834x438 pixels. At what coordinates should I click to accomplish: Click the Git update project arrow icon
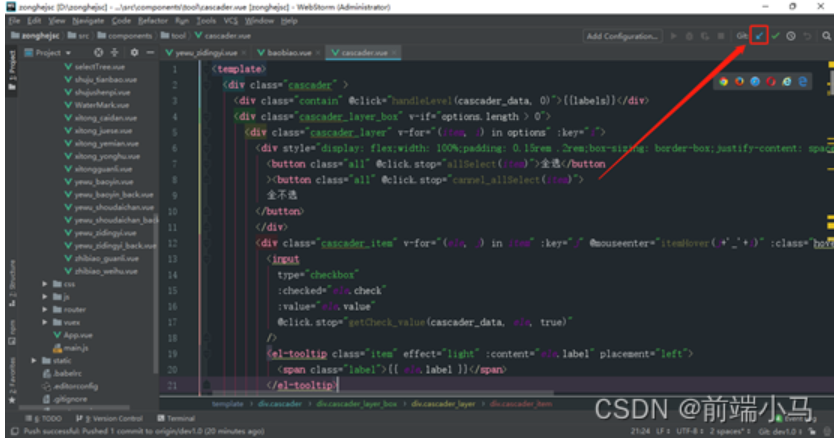759,36
